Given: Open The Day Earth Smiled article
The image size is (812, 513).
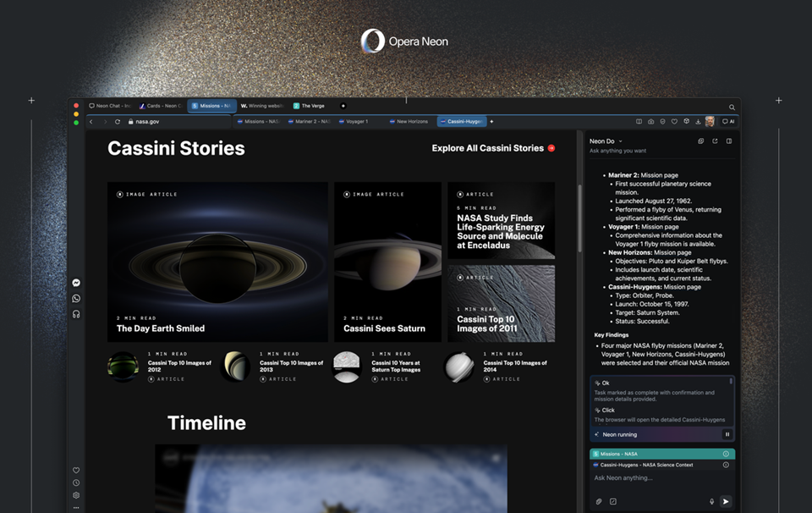Looking at the screenshot, I should 161,328.
